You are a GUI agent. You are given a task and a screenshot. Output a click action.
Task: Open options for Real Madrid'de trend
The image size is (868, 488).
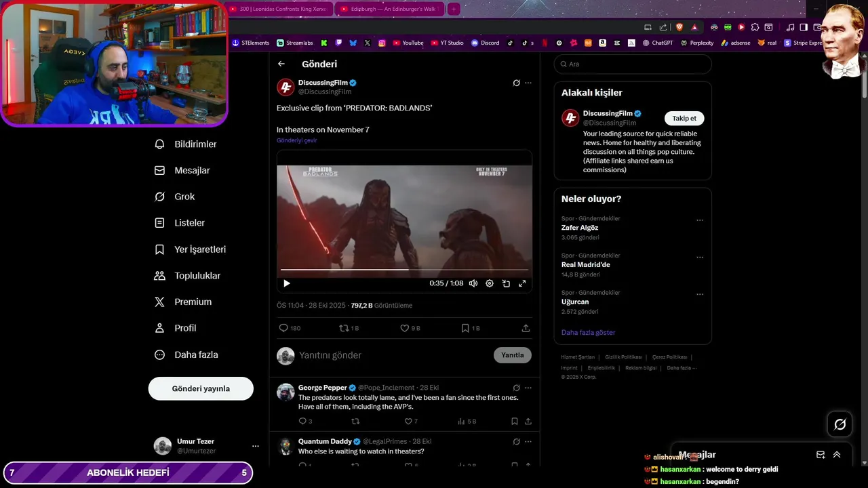700,258
